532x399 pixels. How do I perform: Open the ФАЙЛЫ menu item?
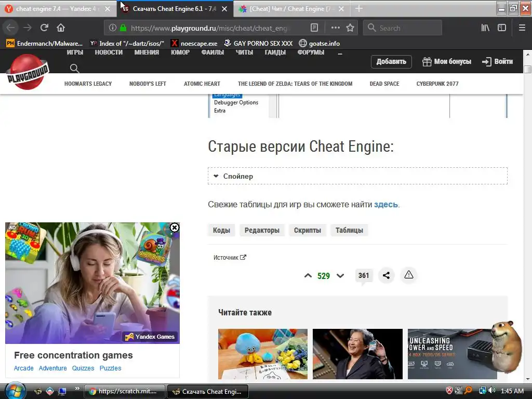click(212, 52)
